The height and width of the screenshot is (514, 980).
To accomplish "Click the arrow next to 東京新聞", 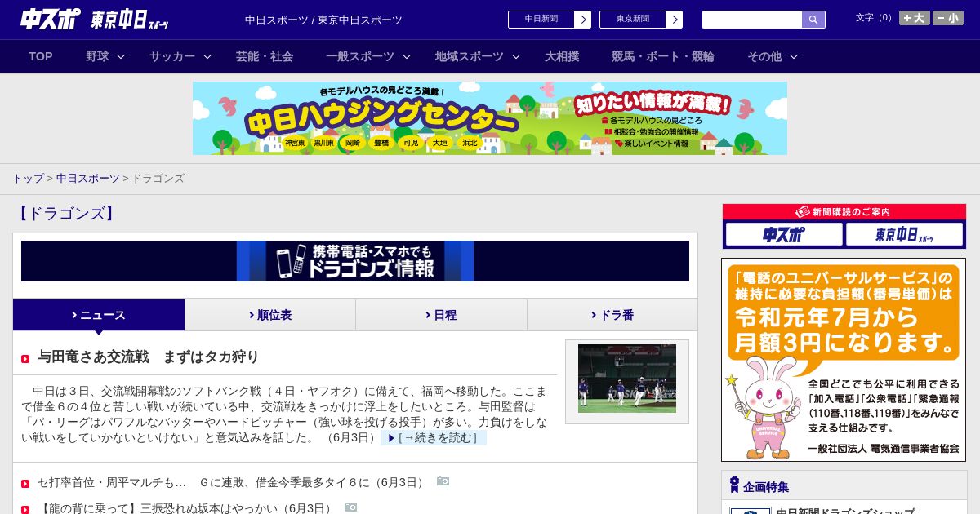I will point(675,20).
